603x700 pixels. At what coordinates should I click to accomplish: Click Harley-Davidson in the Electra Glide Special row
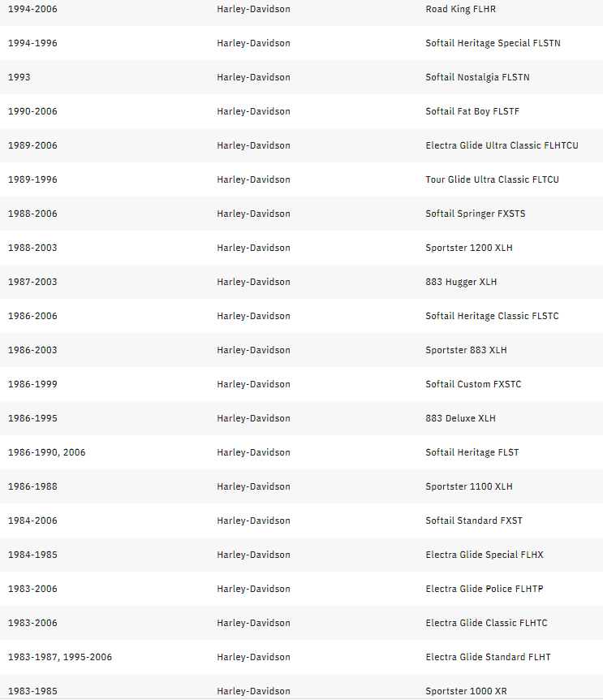click(x=253, y=555)
